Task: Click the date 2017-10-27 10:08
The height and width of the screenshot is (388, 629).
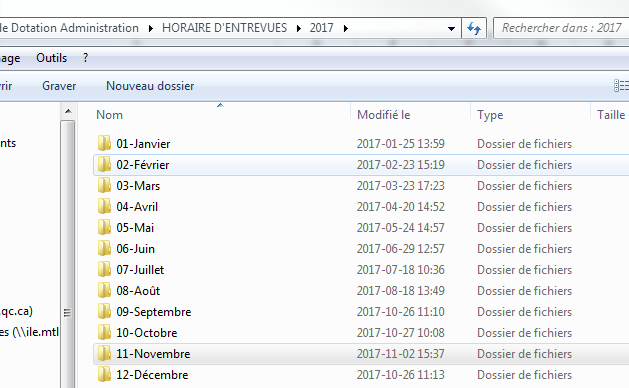Action: coord(401,333)
